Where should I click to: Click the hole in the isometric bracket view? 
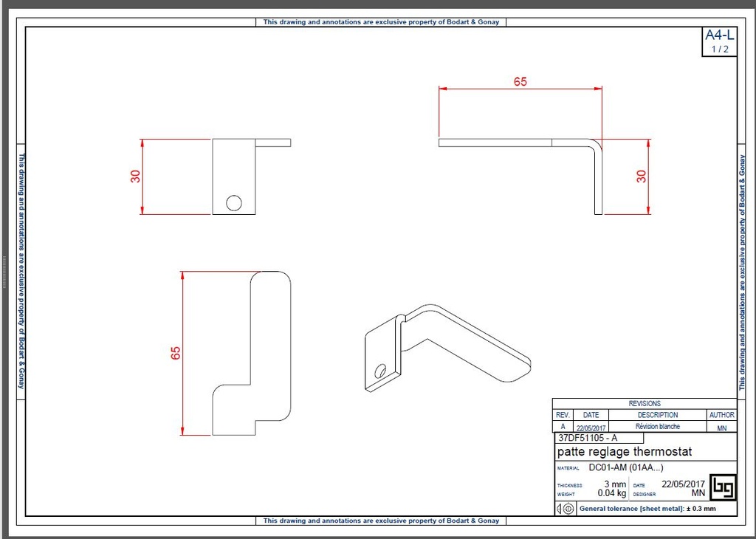tap(382, 371)
